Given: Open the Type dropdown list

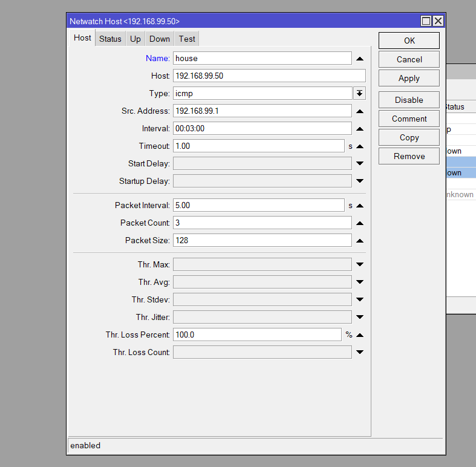Looking at the screenshot, I should coord(360,93).
